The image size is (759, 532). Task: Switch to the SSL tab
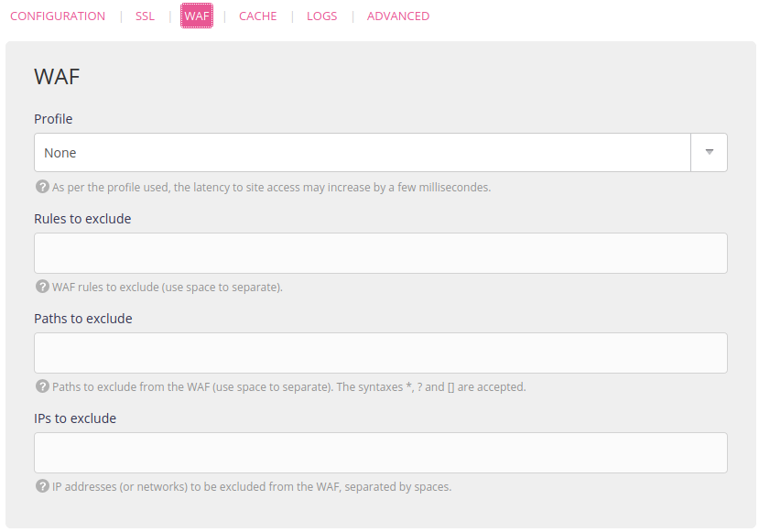[x=145, y=16]
